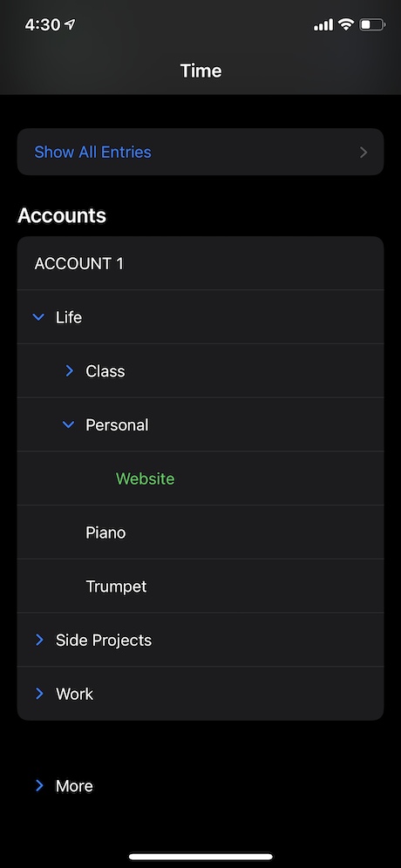Image resolution: width=401 pixels, height=868 pixels.
Task: Open the Class item label
Action: pos(105,371)
